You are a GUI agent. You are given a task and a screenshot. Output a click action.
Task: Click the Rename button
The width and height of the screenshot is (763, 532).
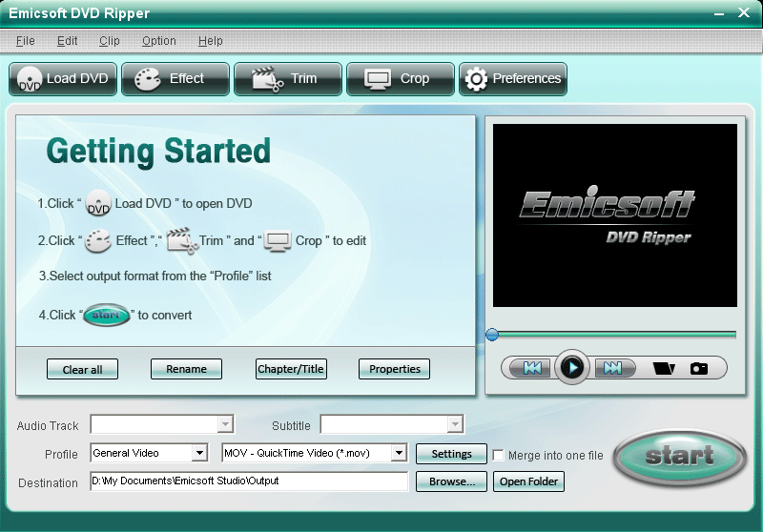pyautogui.click(x=186, y=369)
